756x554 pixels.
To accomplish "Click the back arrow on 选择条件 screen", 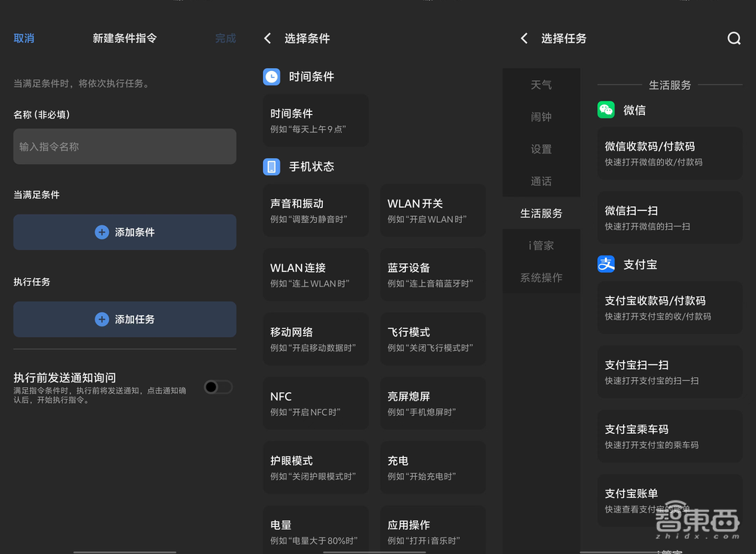I will (267, 39).
